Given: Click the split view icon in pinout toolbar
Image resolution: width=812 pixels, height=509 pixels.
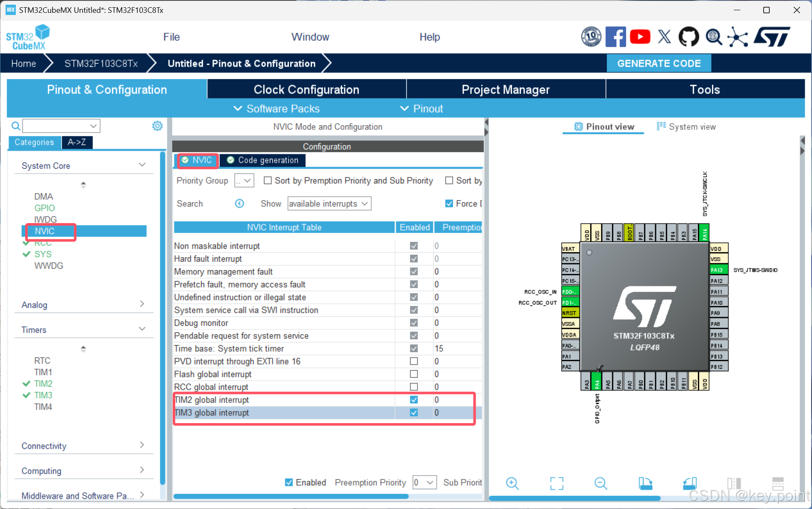Looking at the screenshot, I should click(734, 483).
